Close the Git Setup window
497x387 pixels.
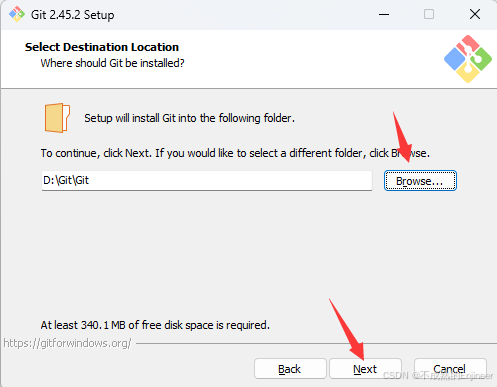click(475, 14)
